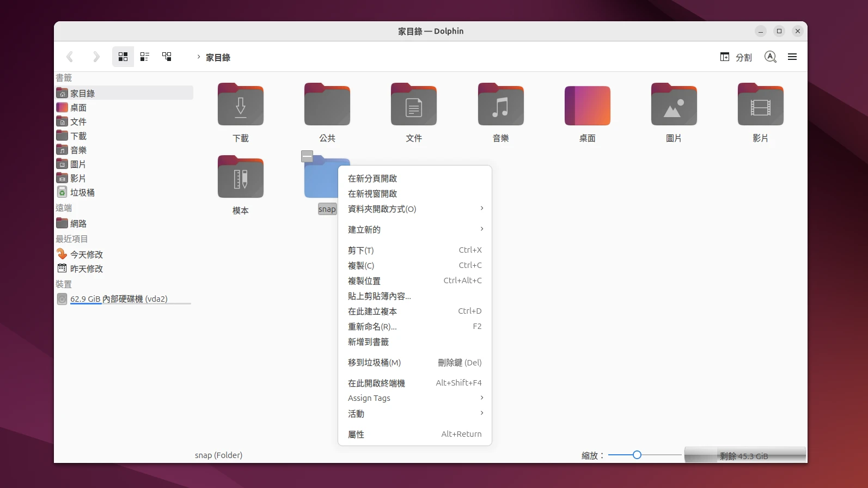Viewport: 868px width, 488px height.
Task: Switch to details tree view mode
Action: [x=167, y=57]
